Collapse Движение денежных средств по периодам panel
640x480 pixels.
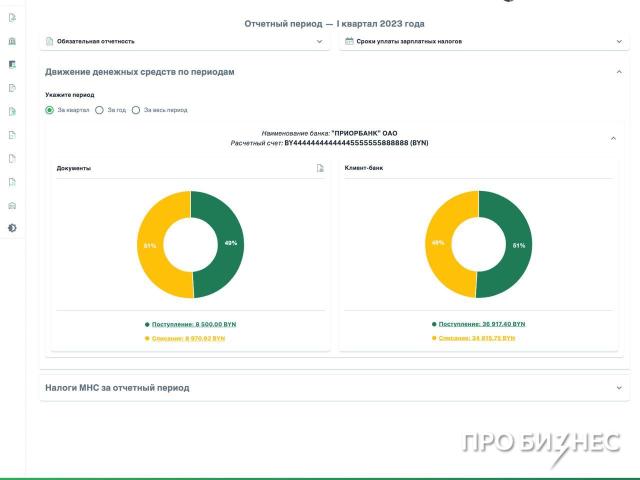point(619,72)
